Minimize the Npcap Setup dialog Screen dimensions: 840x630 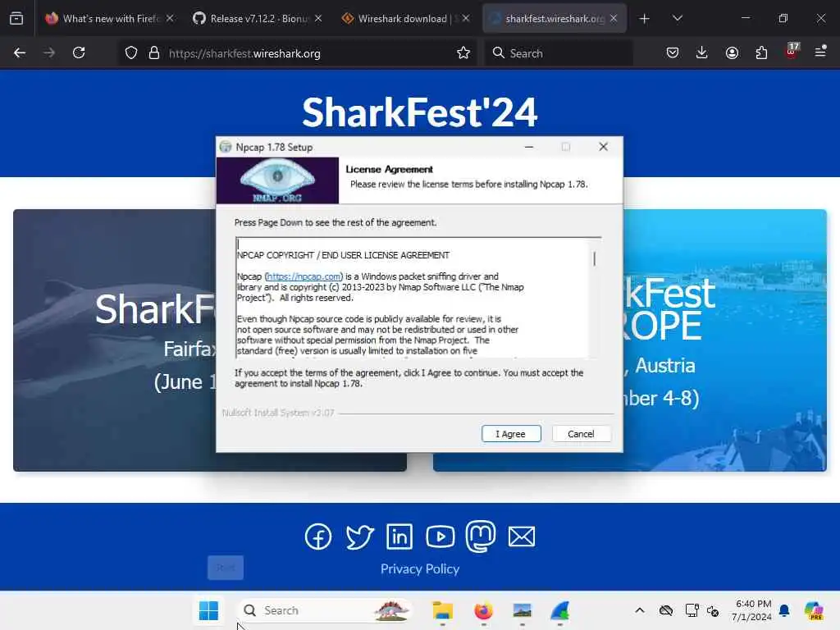tap(529, 147)
